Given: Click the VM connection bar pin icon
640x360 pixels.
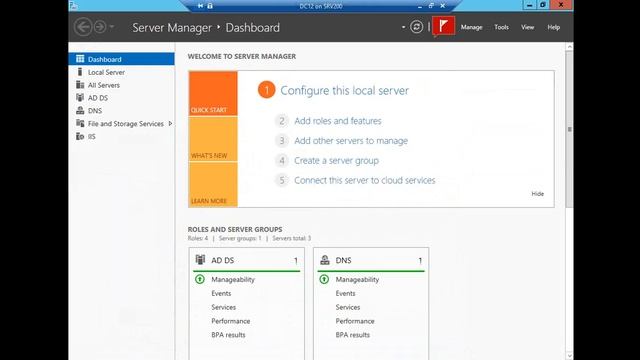Looking at the screenshot, I should click(200, 6).
